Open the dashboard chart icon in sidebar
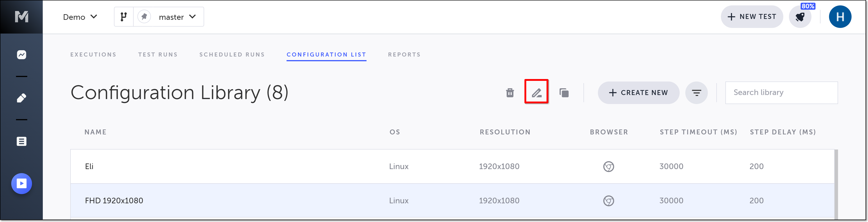 click(22, 54)
